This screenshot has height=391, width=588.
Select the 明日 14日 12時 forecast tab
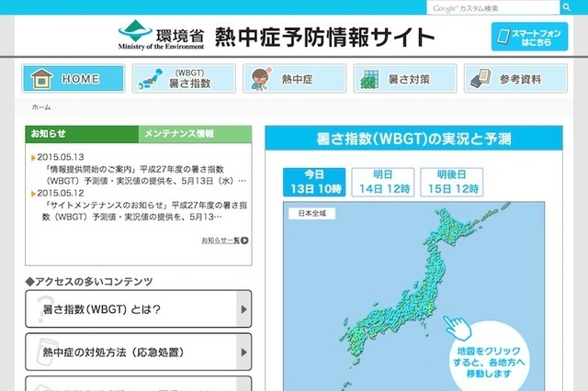pyautogui.click(x=383, y=182)
